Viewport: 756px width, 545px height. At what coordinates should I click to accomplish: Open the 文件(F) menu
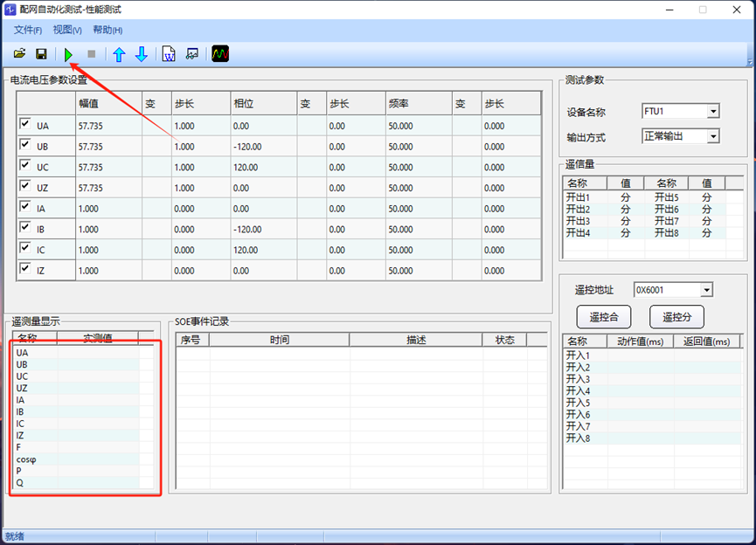tap(27, 31)
